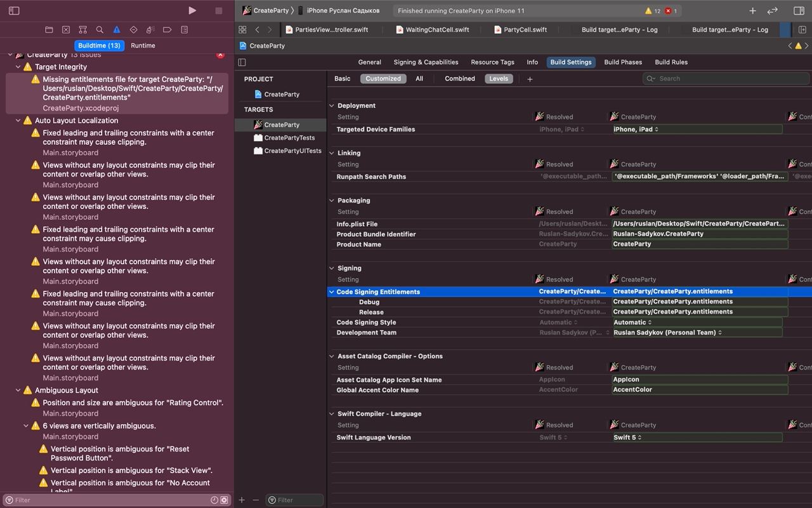Screen dimensions: 812x508
Task: Select the iPhone Руслан Садыков run destination
Action: 339,11
